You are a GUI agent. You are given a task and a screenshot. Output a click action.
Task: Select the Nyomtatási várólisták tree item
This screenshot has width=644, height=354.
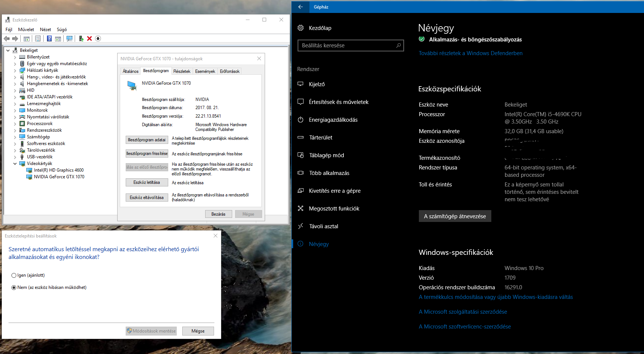click(48, 117)
